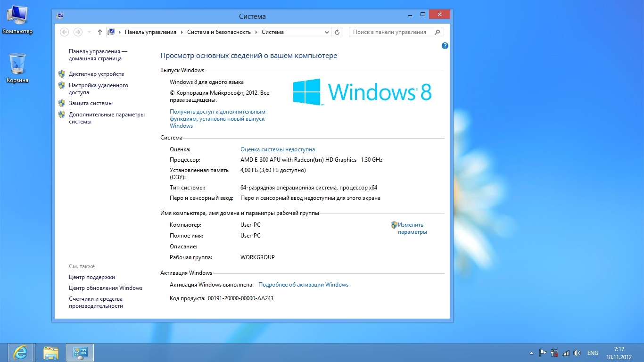Maximize the Система window

423,15
